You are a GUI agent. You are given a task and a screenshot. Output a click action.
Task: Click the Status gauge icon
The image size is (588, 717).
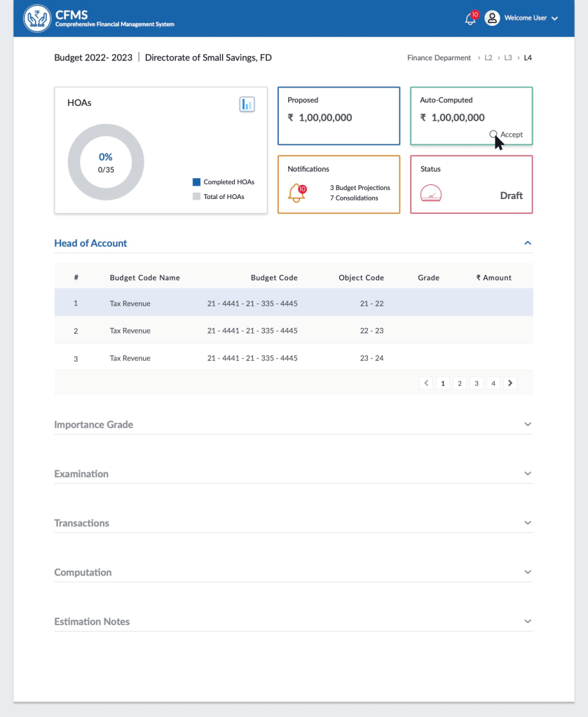[x=430, y=193]
